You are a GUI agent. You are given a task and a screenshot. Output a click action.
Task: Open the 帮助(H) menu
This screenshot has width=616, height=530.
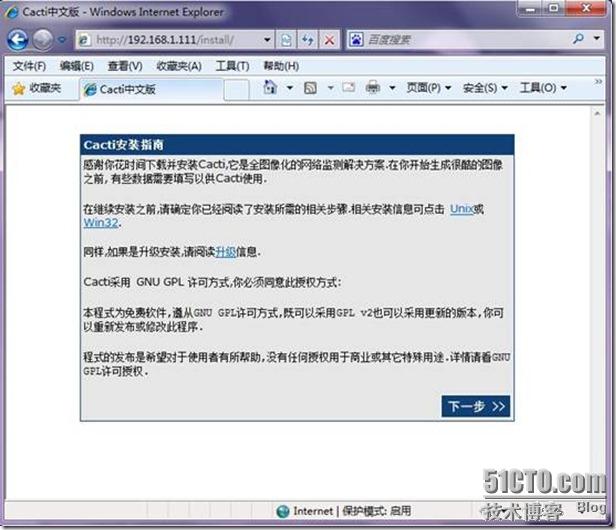click(281, 66)
